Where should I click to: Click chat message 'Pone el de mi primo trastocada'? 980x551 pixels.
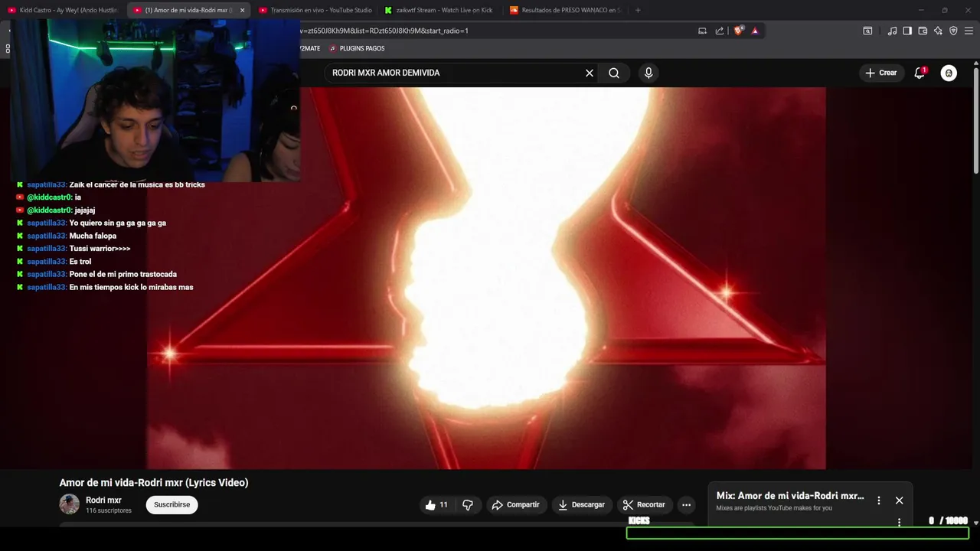point(122,274)
